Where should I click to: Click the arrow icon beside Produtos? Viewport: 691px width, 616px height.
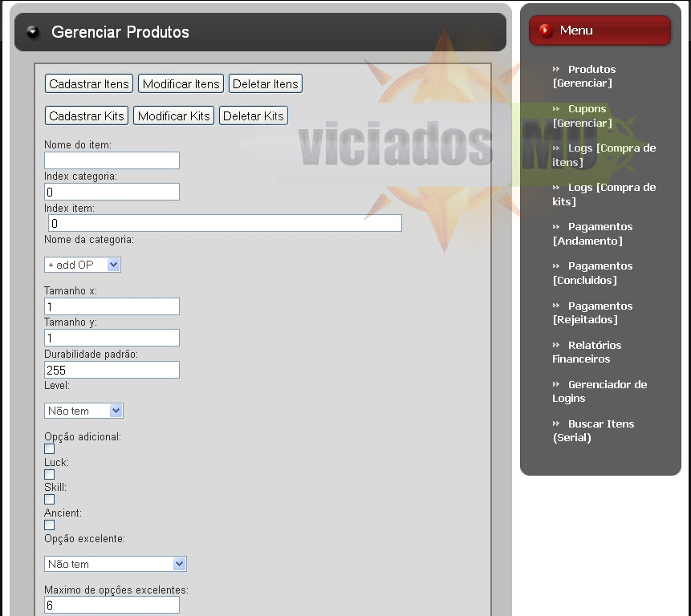(x=556, y=69)
